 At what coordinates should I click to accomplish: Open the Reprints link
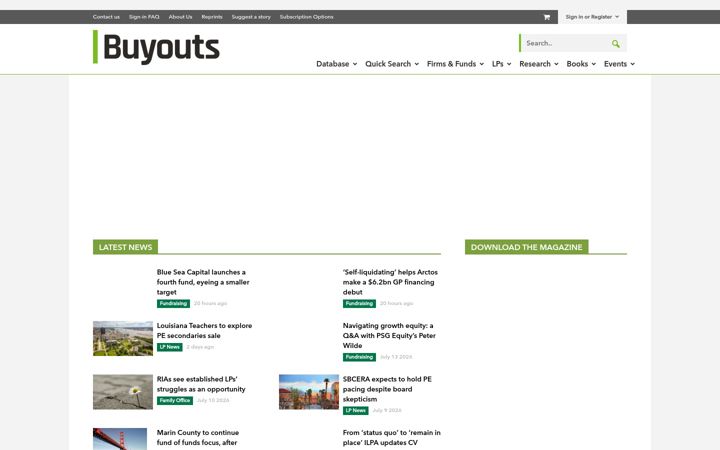click(x=212, y=17)
